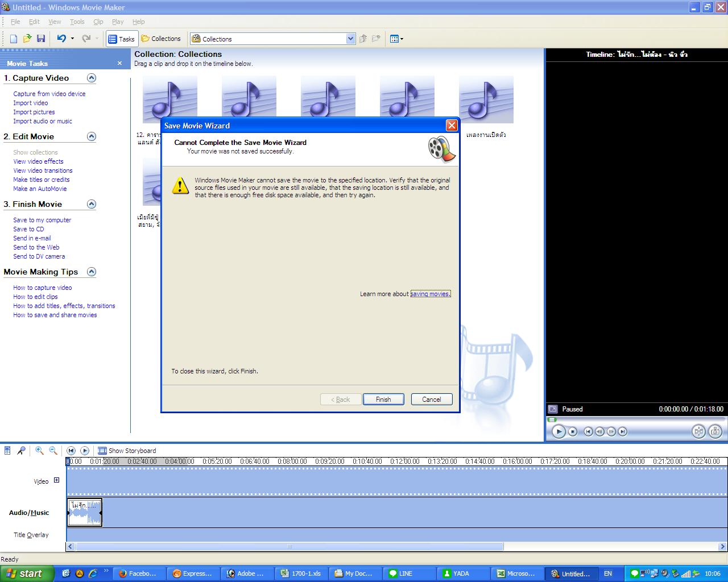Image resolution: width=728 pixels, height=582 pixels.
Task: Click the Forward button in preview monitor
Action: (623, 432)
